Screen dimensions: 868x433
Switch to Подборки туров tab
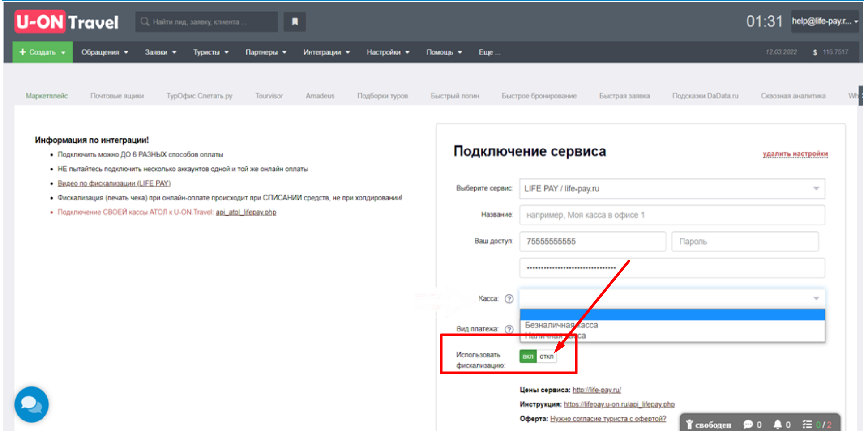383,96
